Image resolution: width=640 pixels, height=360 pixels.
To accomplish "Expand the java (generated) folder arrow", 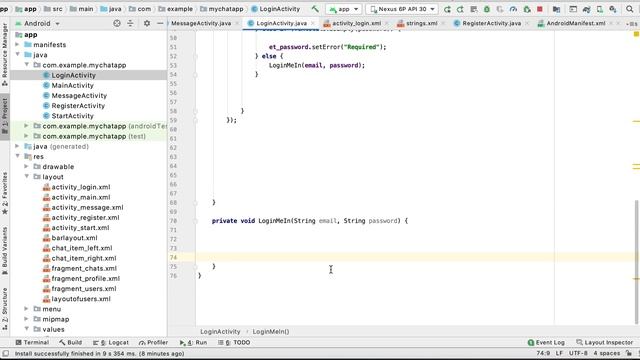I will click(x=18, y=146).
